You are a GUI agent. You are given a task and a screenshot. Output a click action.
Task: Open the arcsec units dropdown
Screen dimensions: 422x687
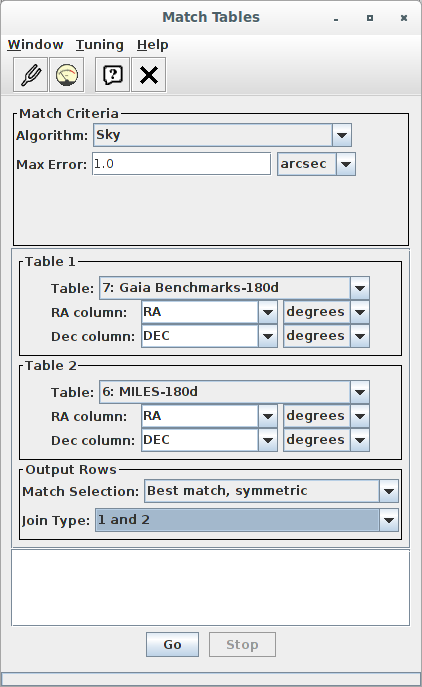tap(316, 164)
